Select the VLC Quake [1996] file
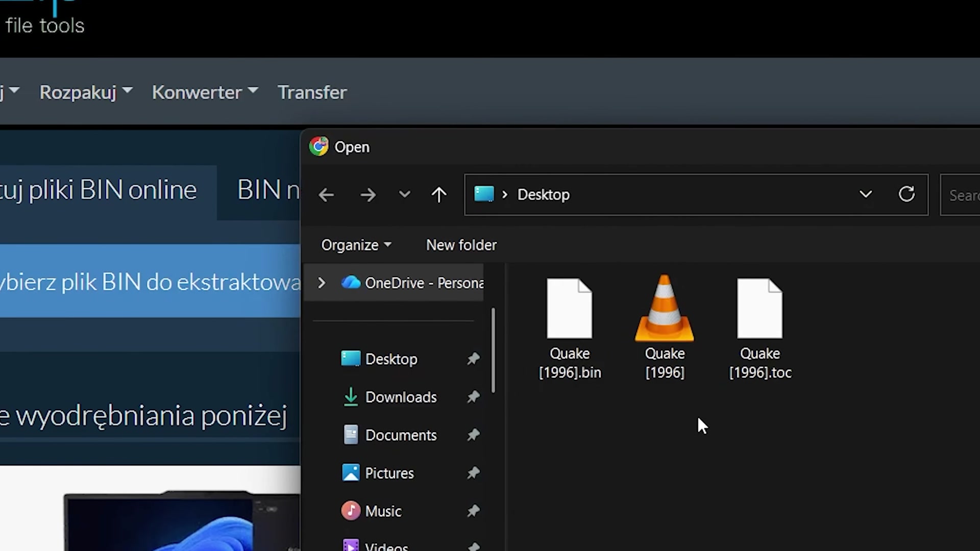The height and width of the screenshot is (551, 980). (x=664, y=328)
